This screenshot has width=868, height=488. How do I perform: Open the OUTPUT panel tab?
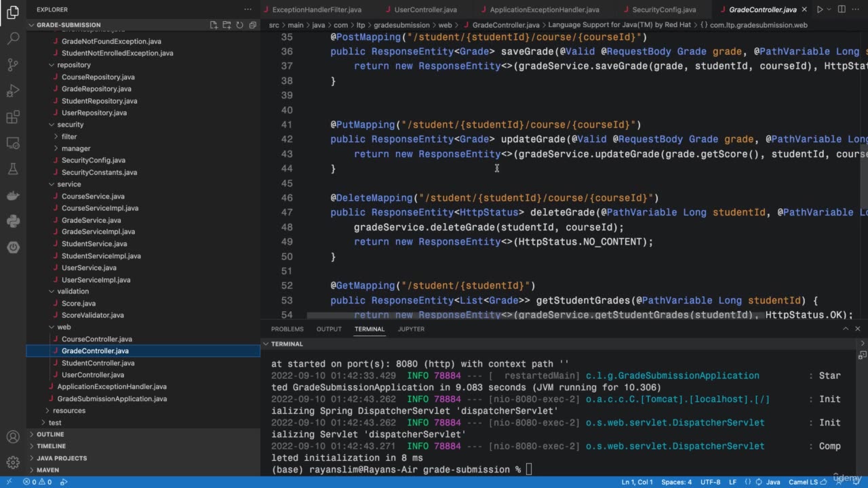click(329, 329)
